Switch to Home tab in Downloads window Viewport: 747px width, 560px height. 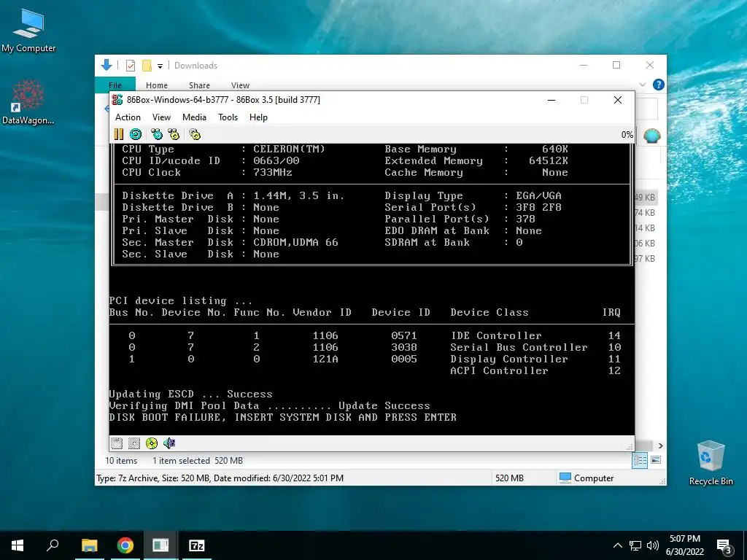[x=157, y=85]
